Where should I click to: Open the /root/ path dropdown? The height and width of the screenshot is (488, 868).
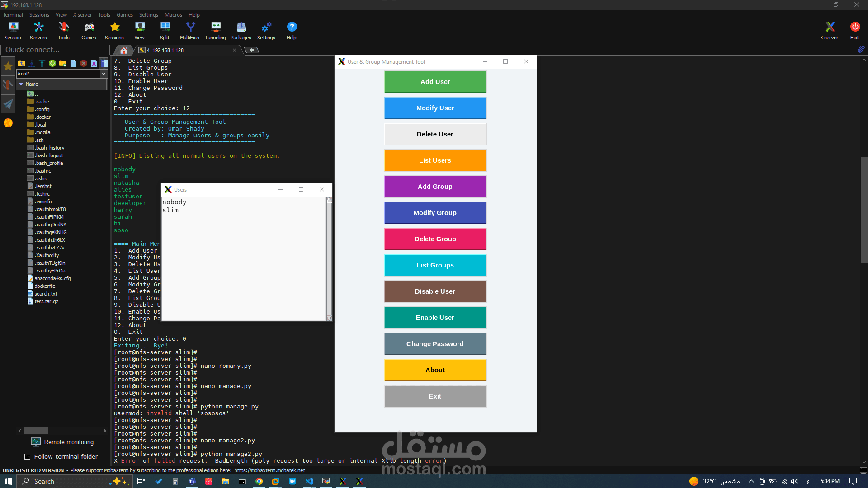click(104, 74)
